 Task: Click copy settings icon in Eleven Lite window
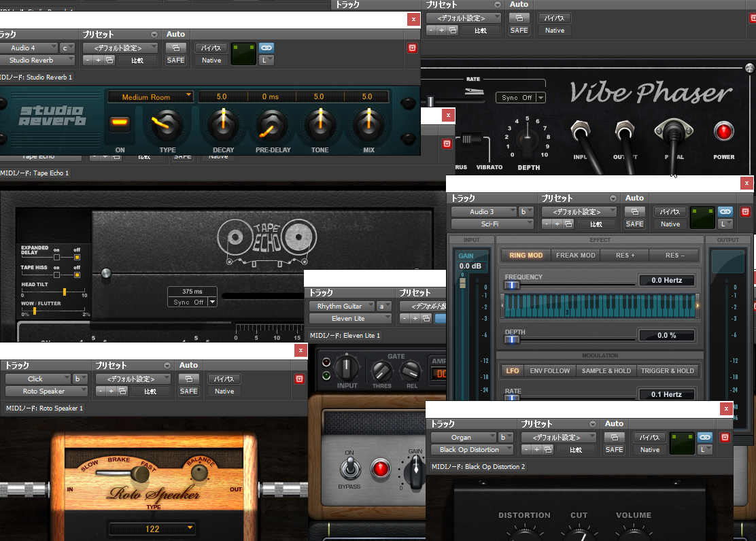pos(426,318)
